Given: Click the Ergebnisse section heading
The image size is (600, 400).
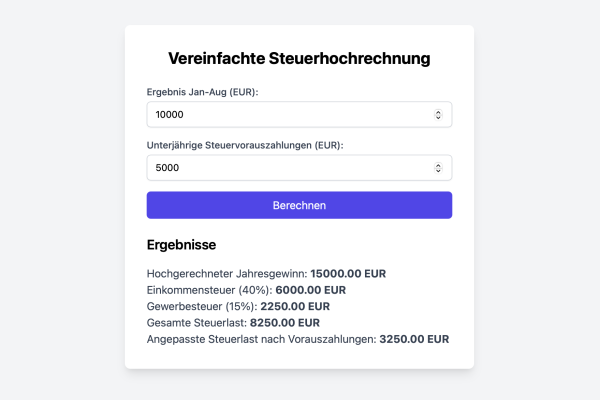Looking at the screenshot, I should (182, 244).
